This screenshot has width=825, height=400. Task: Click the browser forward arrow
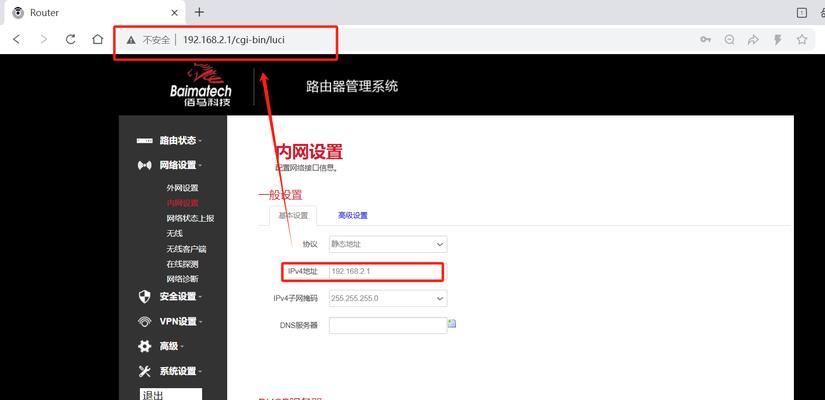44,39
